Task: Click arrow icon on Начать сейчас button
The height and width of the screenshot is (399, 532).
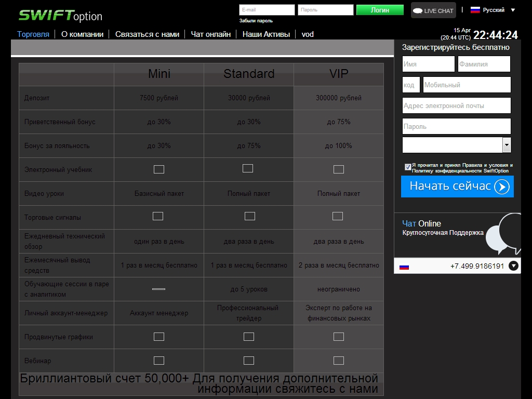Action: tap(501, 187)
